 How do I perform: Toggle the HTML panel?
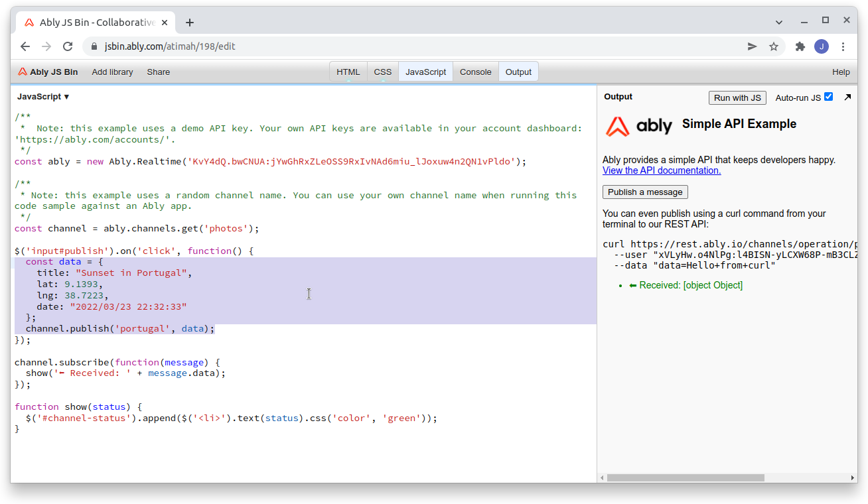point(348,72)
